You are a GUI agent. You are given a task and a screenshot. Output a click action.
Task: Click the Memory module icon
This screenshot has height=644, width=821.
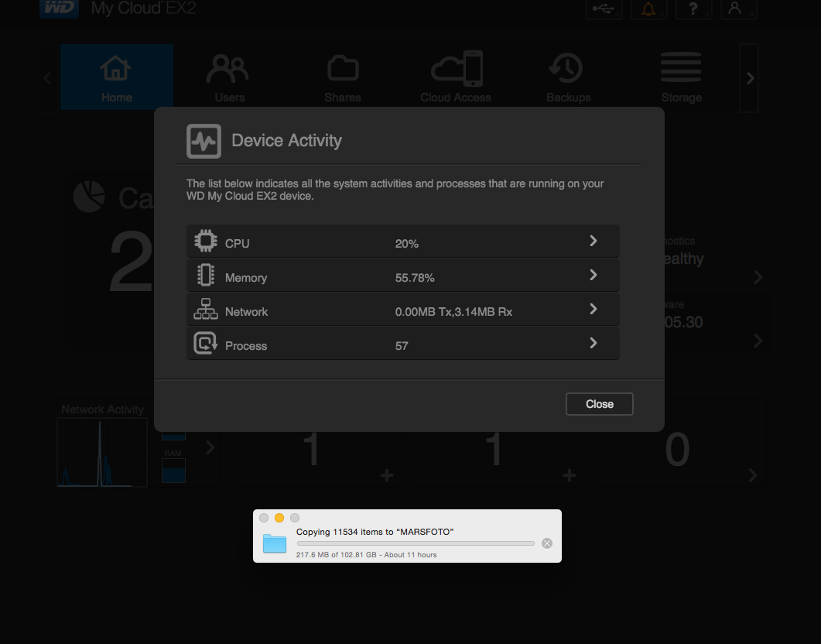pos(206,275)
